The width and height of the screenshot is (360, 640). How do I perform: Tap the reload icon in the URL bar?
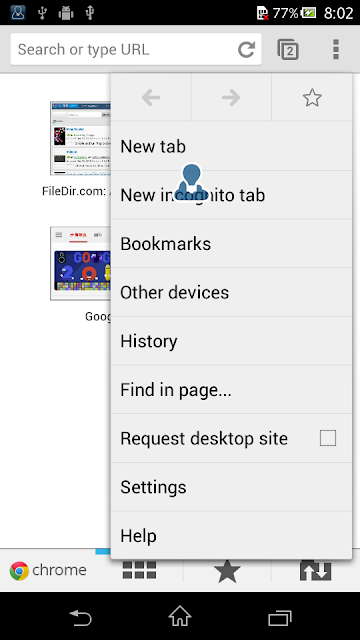(x=247, y=49)
